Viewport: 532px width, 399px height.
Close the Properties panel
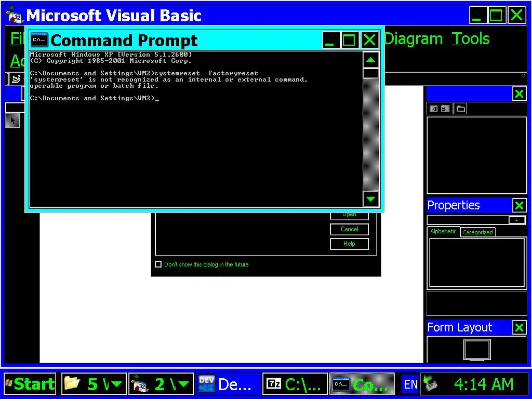click(519, 205)
